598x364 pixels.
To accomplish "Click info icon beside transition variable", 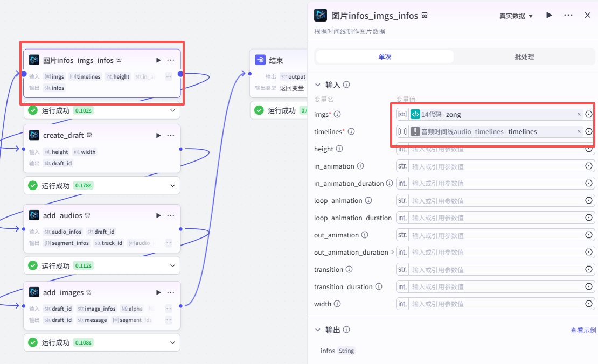I will point(349,269).
